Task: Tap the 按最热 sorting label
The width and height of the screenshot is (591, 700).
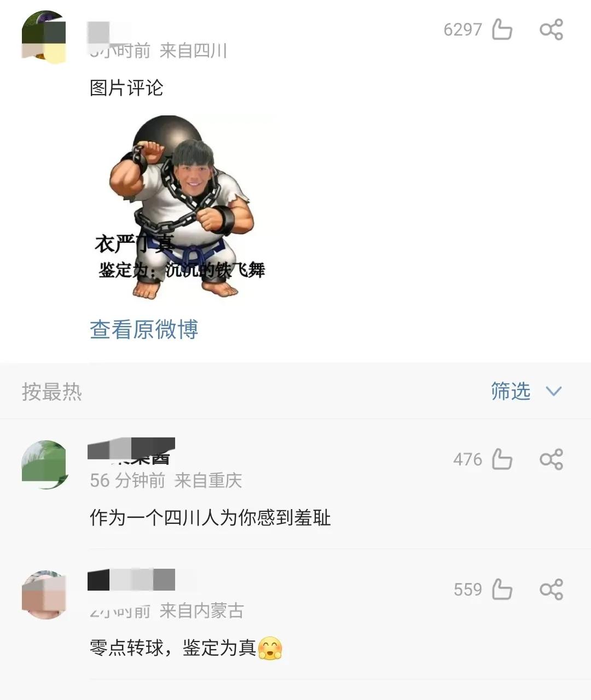Action: click(x=52, y=392)
